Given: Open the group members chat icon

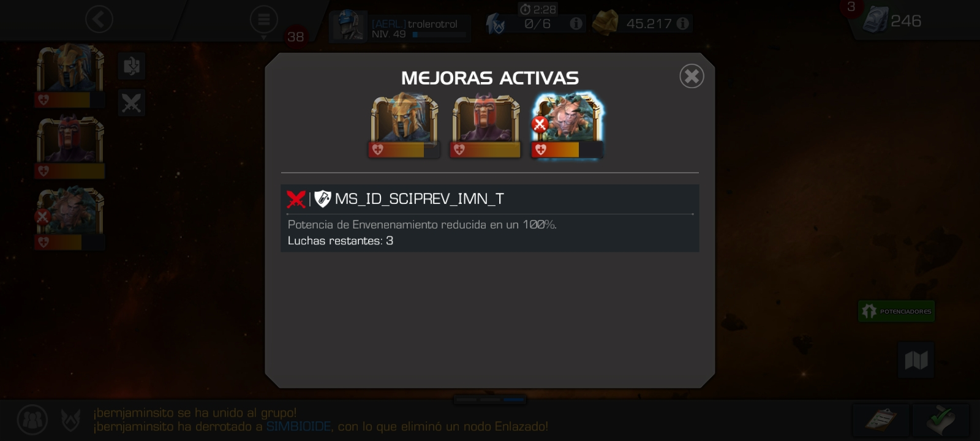Looking at the screenshot, I should tap(32, 420).
